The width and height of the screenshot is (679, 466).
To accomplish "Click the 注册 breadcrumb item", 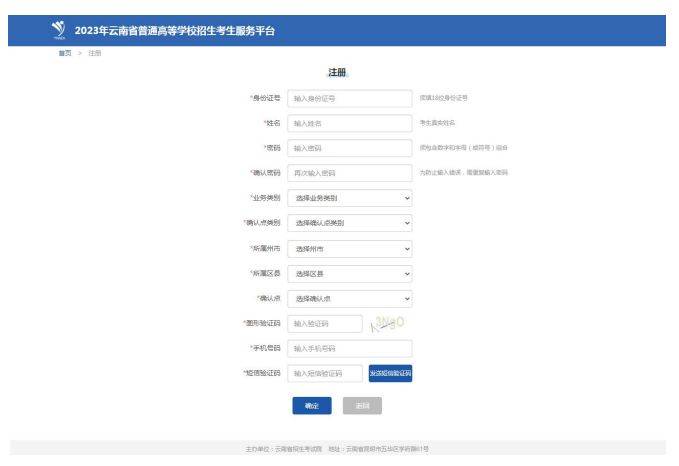I will (95, 53).
